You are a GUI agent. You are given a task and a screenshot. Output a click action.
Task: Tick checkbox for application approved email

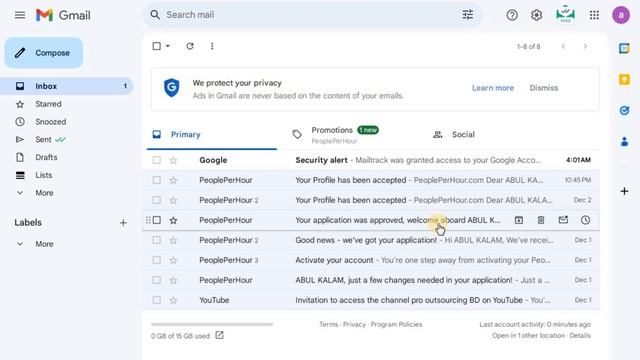(156, 220)
